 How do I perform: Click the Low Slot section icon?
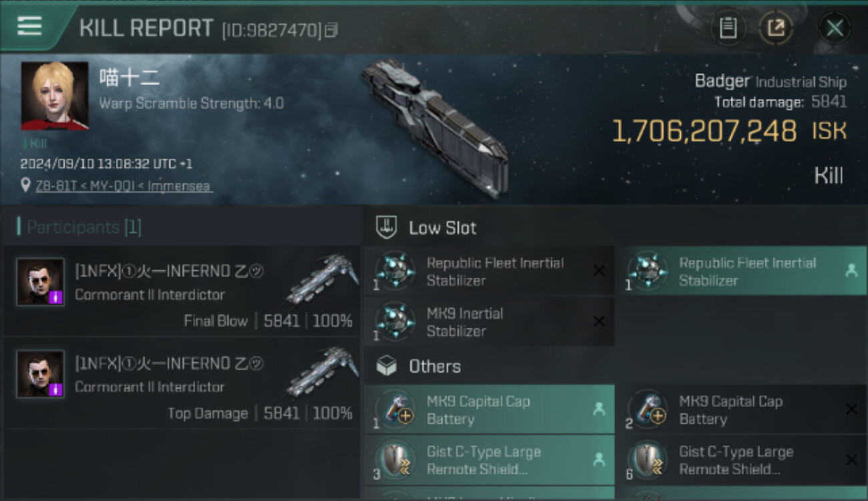[x=387, y=227]
